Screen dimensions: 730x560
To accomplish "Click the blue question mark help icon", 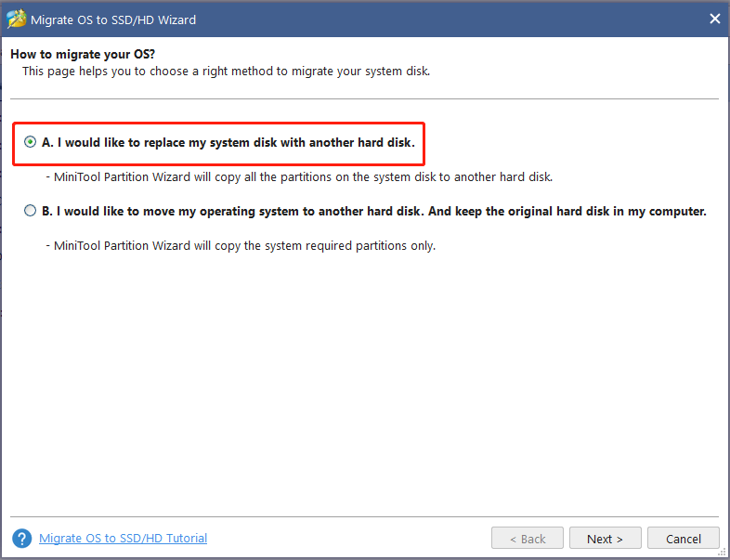I will click(22, 539).
